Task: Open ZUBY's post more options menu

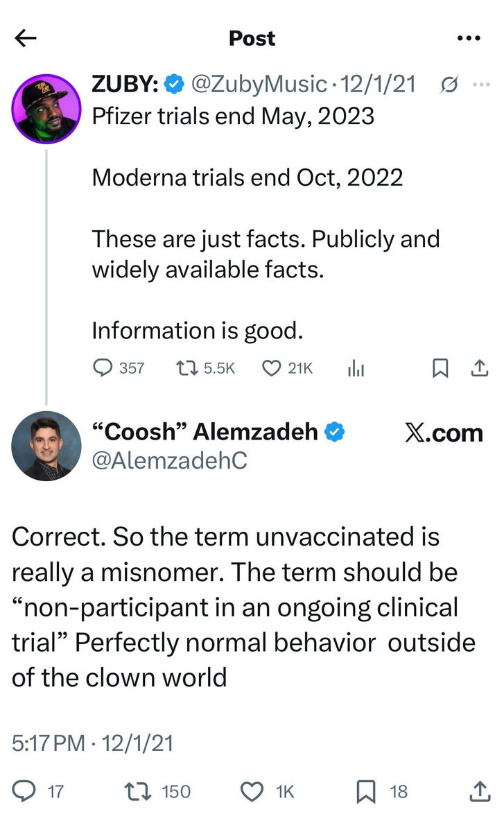Action: [480, 85]
